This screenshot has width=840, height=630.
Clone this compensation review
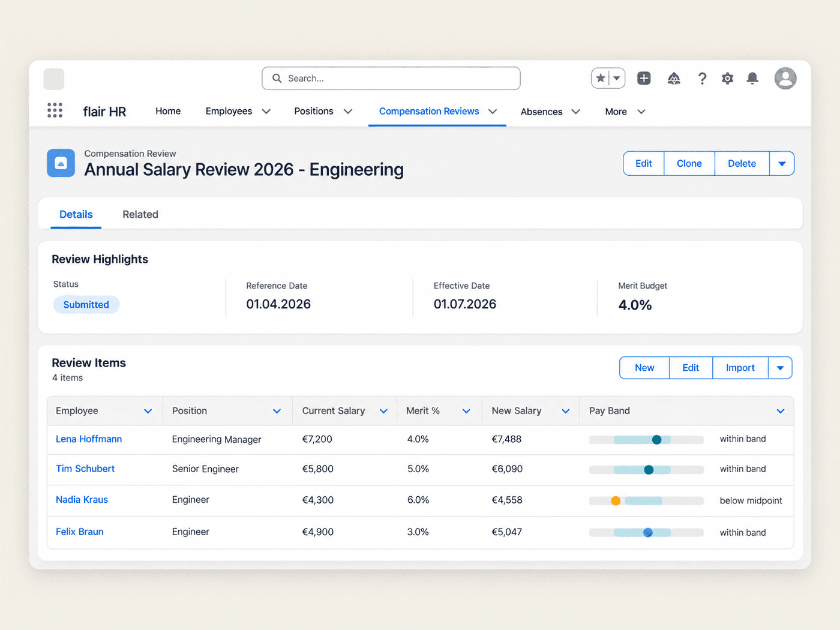[689, 163]
